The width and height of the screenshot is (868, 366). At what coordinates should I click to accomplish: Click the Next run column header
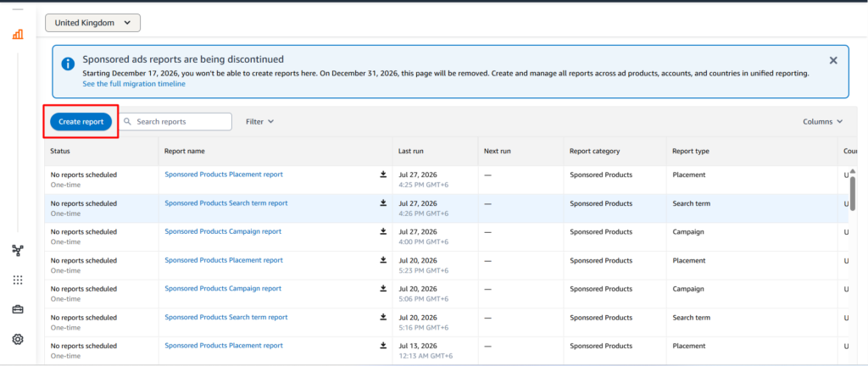(497, 151)
